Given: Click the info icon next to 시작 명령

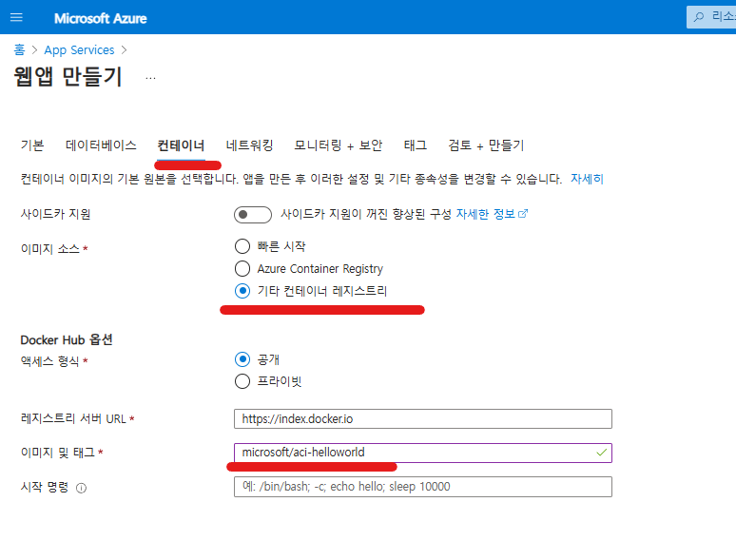Looking at the screenshot, I should (81, 488).
